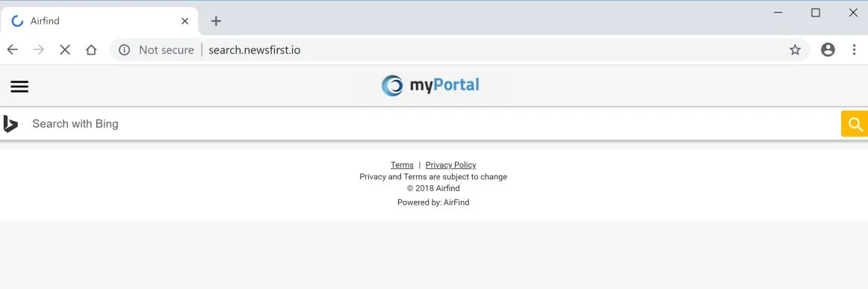Viewport: 868px width, 289px height.
Task: Go forward to the next page
Action: pos(39,50)
